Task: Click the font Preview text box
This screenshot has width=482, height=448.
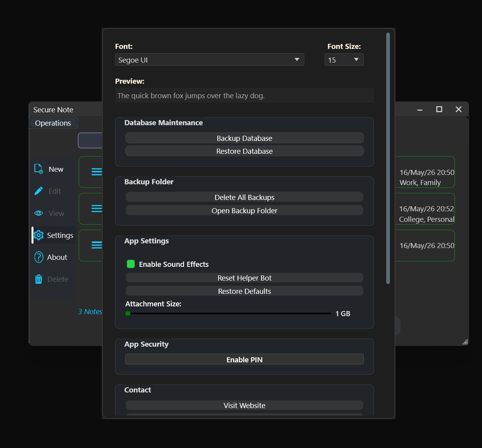Action: 244,95
